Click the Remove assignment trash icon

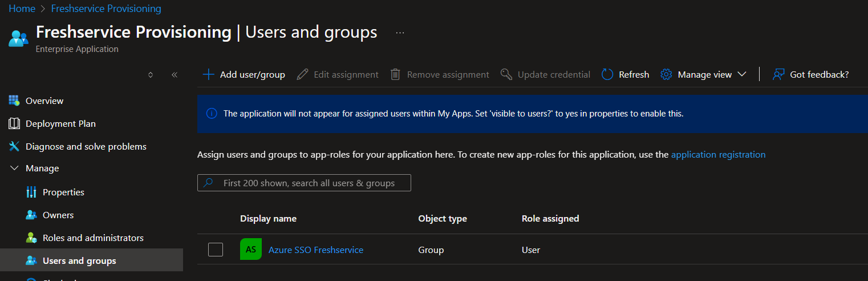(395, 74)
